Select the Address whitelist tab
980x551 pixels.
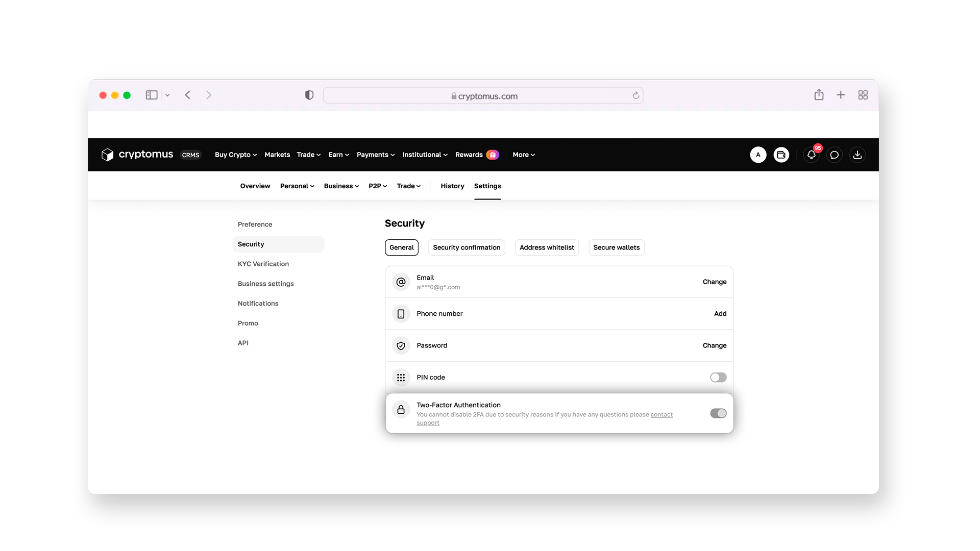(547, 247)
